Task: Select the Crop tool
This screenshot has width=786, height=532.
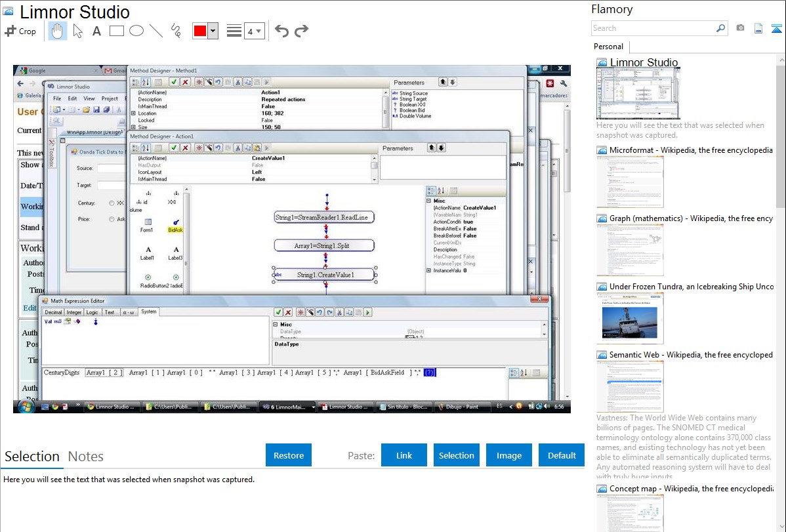Action: [20, 31]
